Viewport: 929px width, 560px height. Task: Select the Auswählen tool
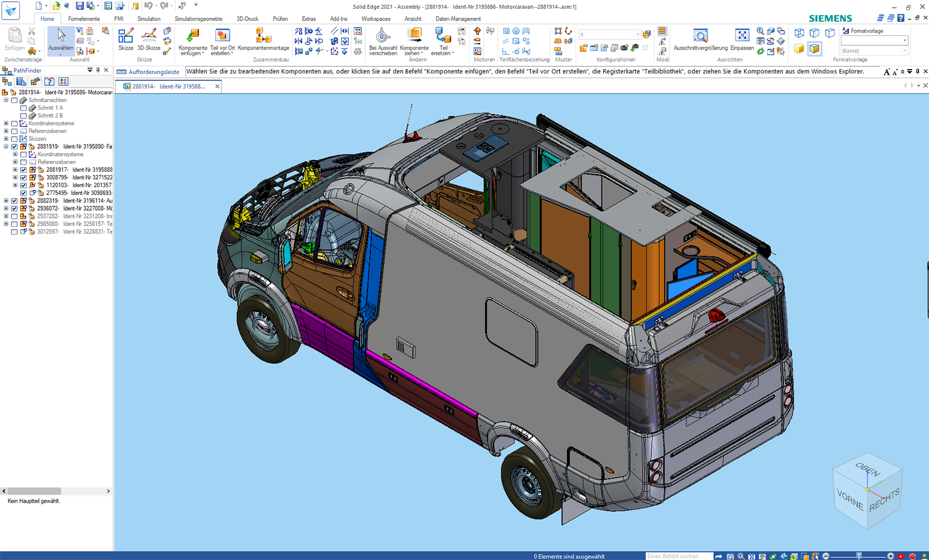[61, 41]
